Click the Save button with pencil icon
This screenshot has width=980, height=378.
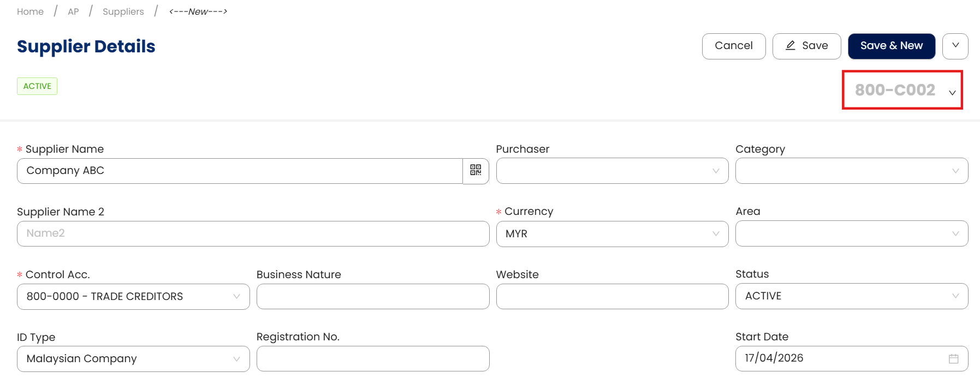806,46
